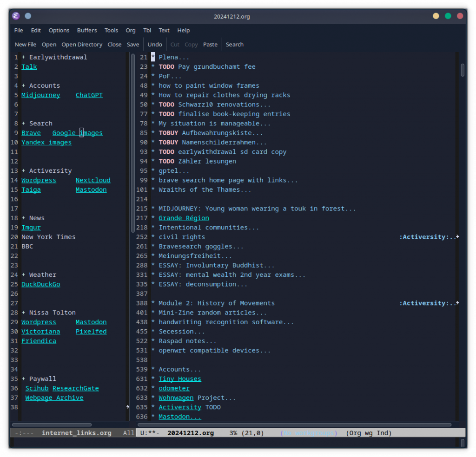This screenshot has width=476, height=457.
Task: Click the TODO keyword on 'Pay grundbuchamt fee'
Action: [x=166, y=67]
